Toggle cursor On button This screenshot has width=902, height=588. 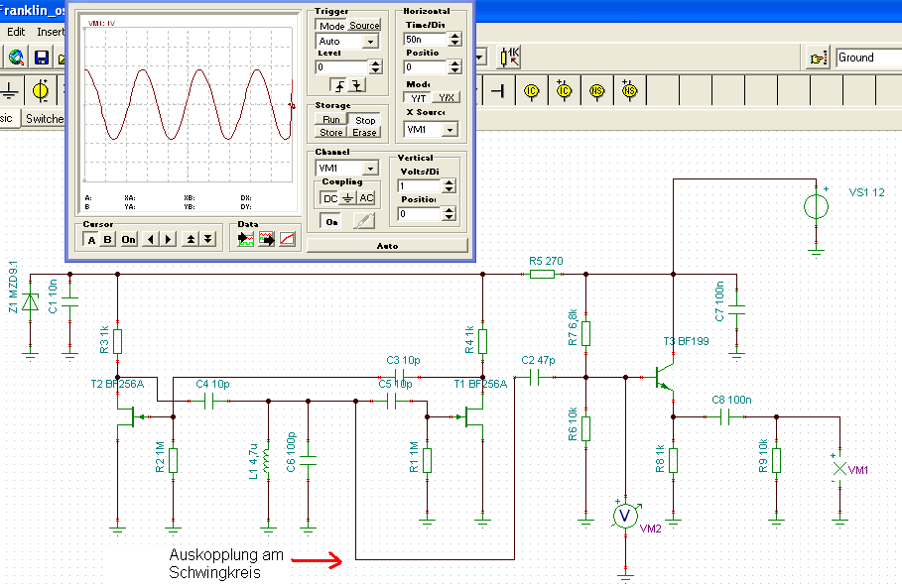pos(129,240)
